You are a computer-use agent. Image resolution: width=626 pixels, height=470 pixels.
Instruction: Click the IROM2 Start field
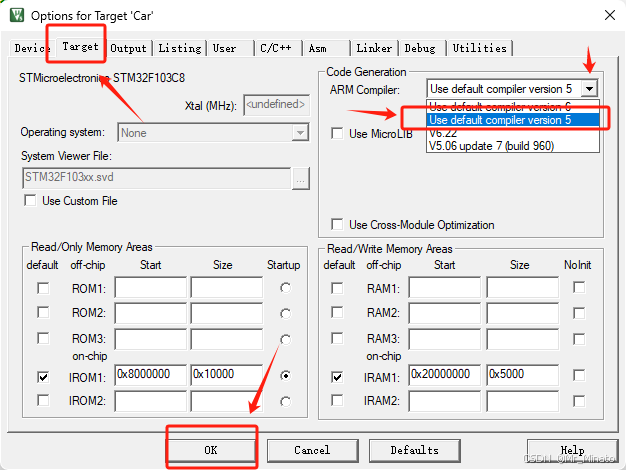[x=151, y=401]
